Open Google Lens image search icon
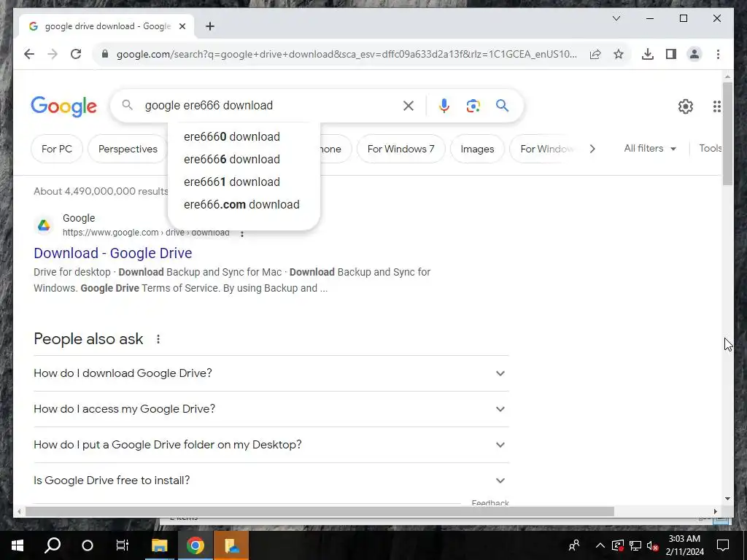This screenshot has width=747, height=560. click(473, 106)
